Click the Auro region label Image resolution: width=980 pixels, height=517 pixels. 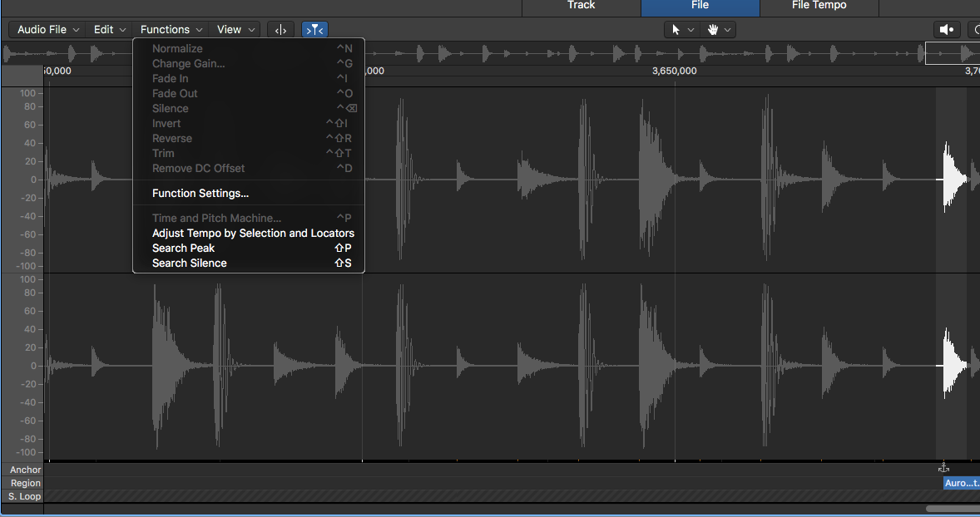[961, 483]
